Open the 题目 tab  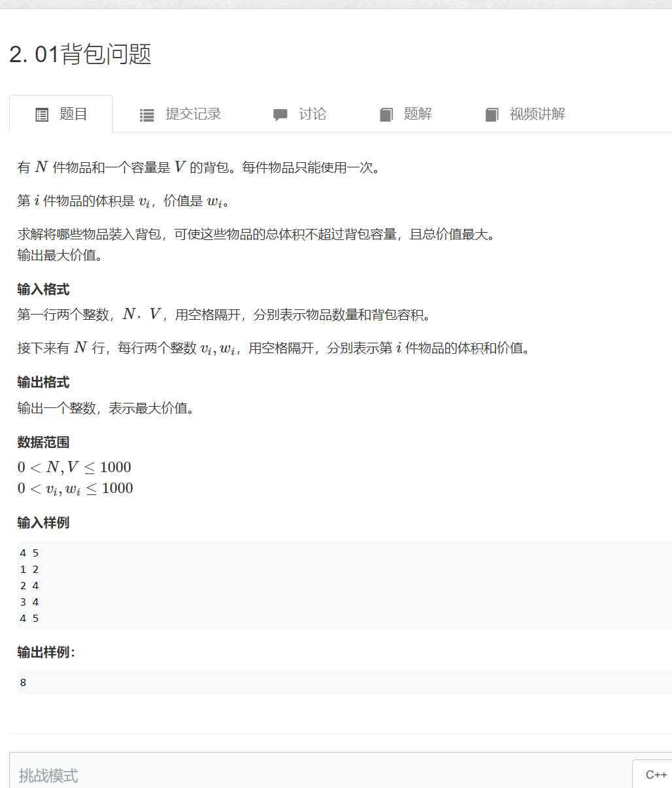tap(61, 114)
